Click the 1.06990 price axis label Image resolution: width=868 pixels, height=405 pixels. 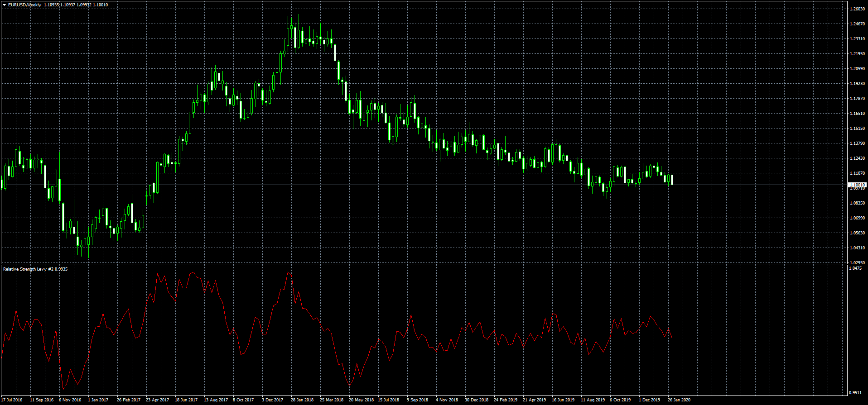858,218
